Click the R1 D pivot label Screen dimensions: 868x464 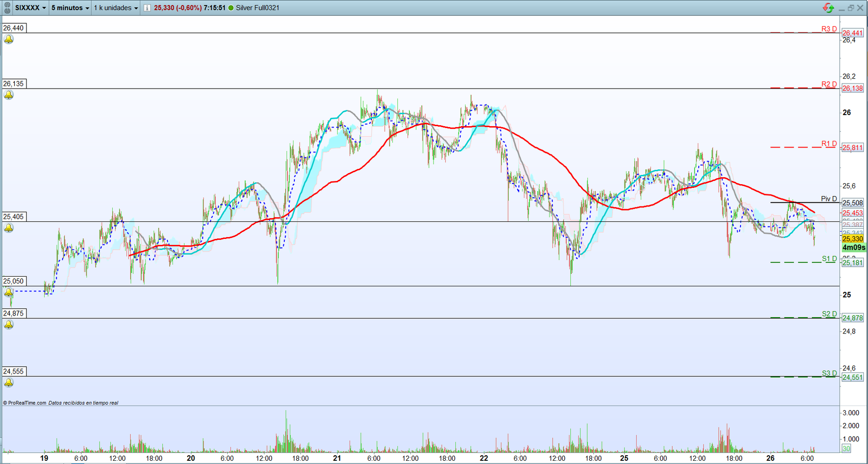point(829,143)
